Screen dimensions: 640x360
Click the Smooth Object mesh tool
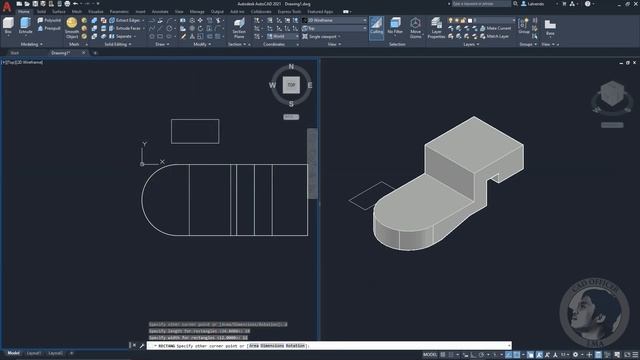click(x=72, y=28)
